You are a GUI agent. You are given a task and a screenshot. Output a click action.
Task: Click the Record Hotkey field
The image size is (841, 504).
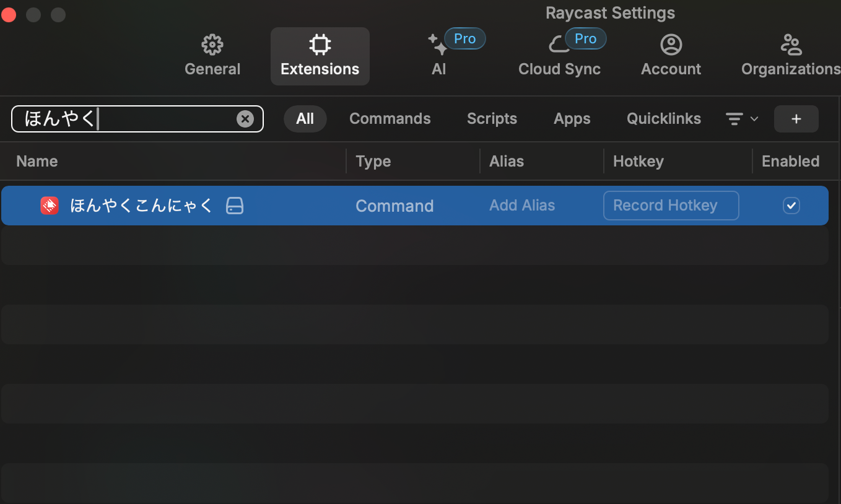point(671,206)
